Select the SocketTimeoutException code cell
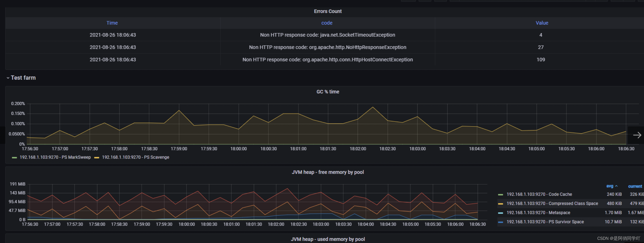This screenshot has height=243, width=644. pyautogui.click(x=328, y=35)
